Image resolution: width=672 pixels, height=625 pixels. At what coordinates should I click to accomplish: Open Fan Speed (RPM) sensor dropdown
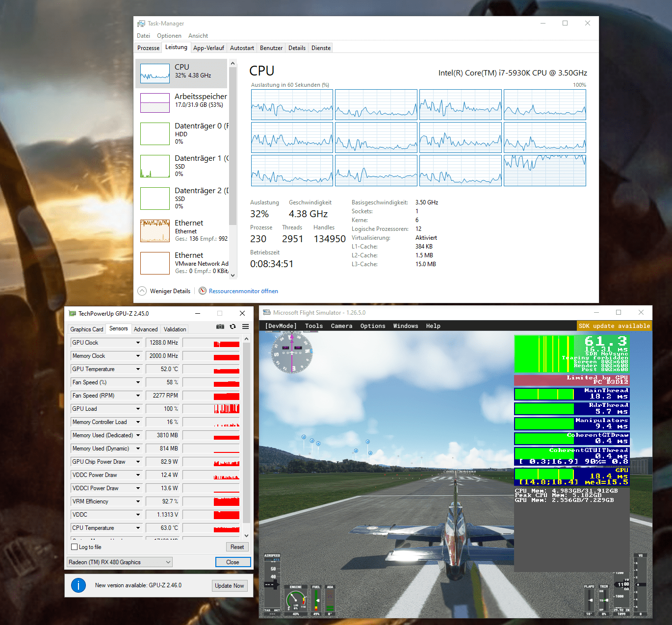tap(138, 396)
